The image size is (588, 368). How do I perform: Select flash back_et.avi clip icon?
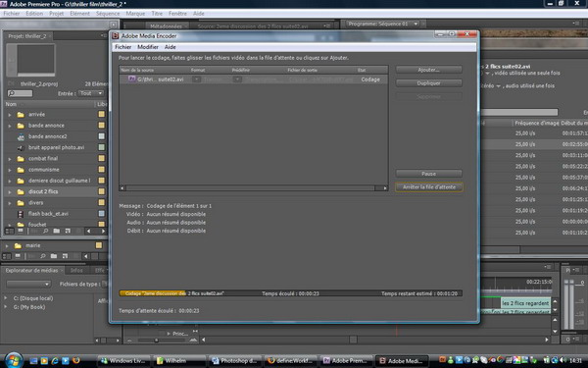pos(21,214)
